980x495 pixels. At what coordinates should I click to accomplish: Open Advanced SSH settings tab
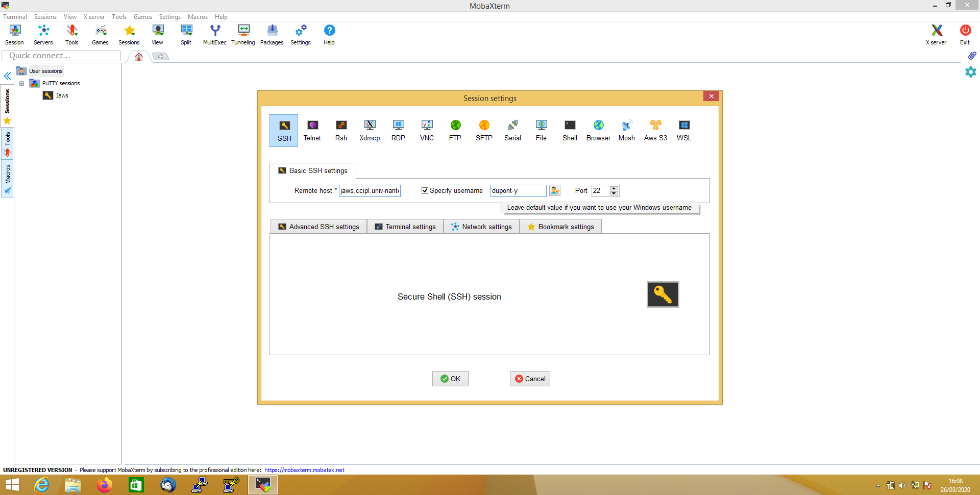[x=318, y=227]
